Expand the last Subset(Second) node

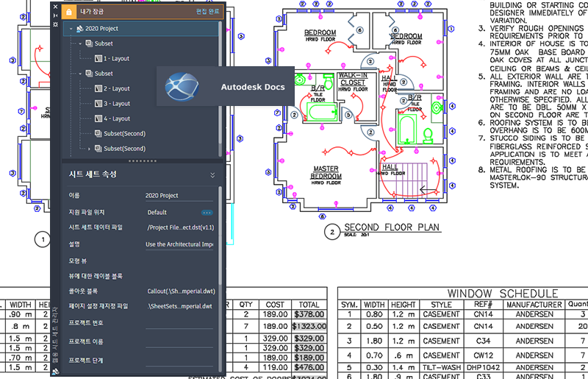[x=89, y=149]
